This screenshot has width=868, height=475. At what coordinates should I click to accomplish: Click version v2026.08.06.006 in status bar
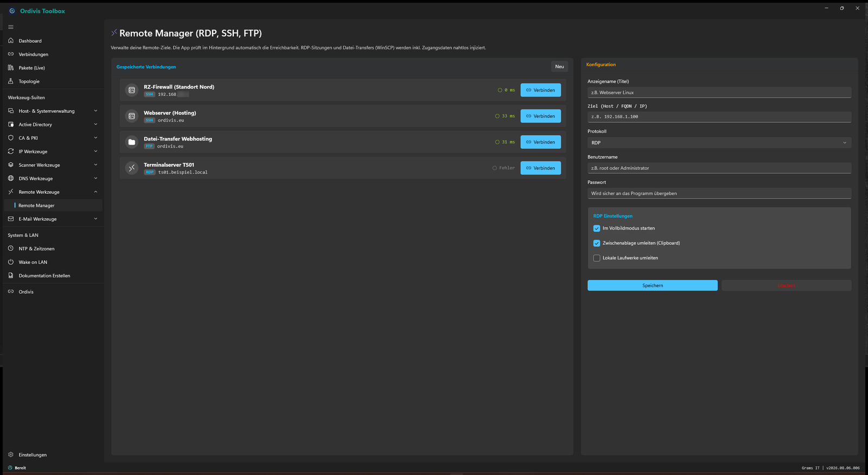843,468
